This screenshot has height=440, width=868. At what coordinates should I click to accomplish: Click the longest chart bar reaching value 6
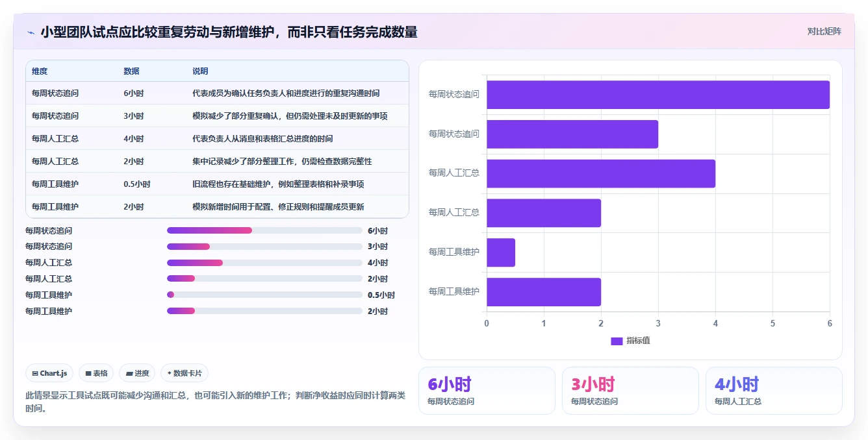point(658,95)
